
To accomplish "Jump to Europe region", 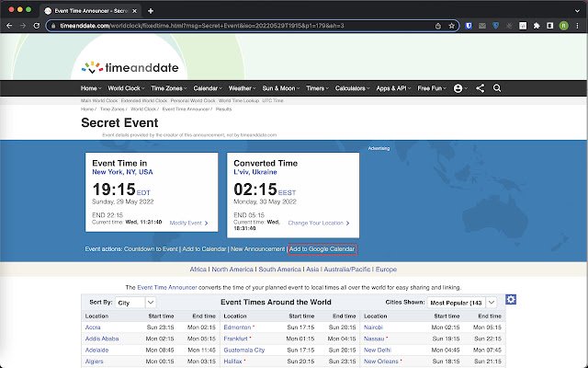I will (x=386, y=270).
